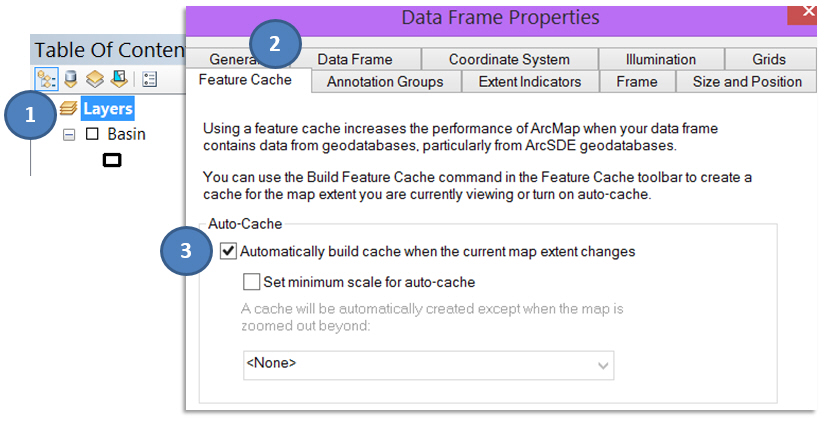Click List By Drawing Order icon
This screenshot has width=838, height=421.
point(46,78)
